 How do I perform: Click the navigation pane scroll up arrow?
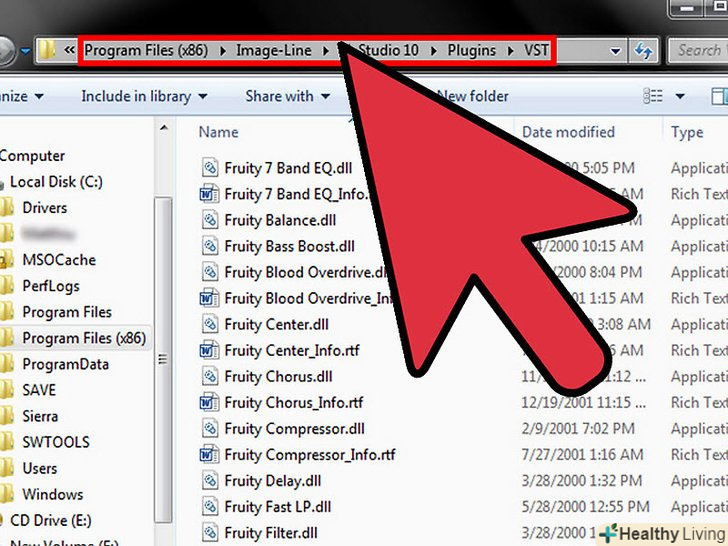163,128
